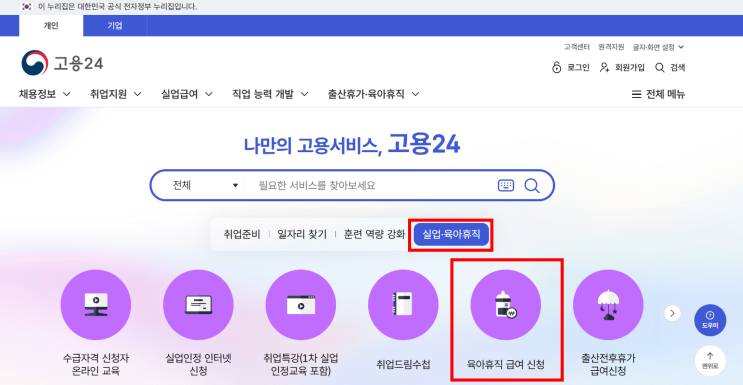Expand the 출산휴가·육아휴직 menu
This screenshot has height=385, width=743.
coord(373,94)
